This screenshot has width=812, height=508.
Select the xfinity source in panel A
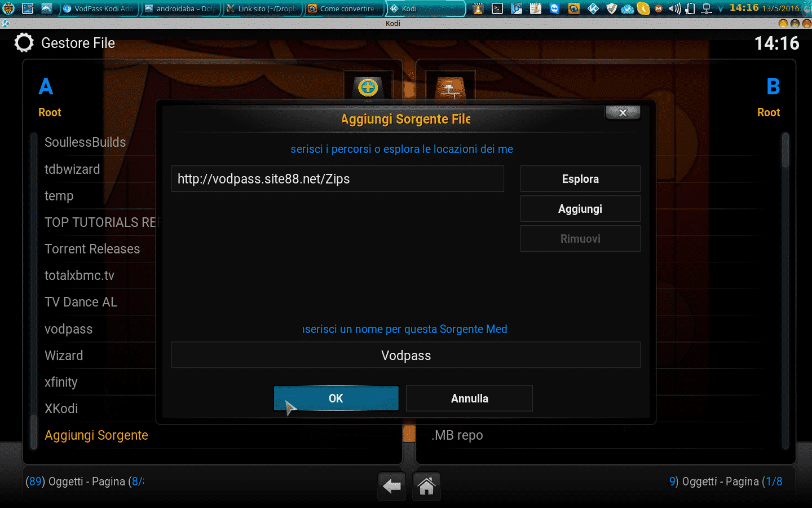point(61,382)
